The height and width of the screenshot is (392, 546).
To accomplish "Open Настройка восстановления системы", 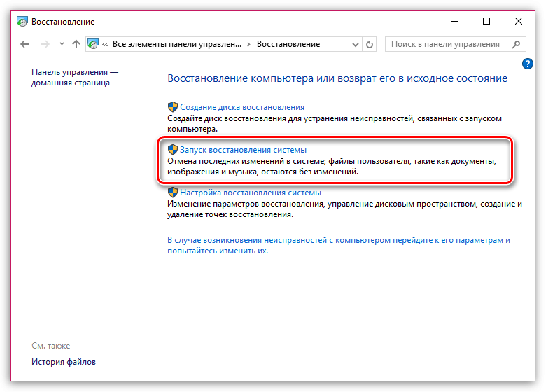I will pos(251,192).
